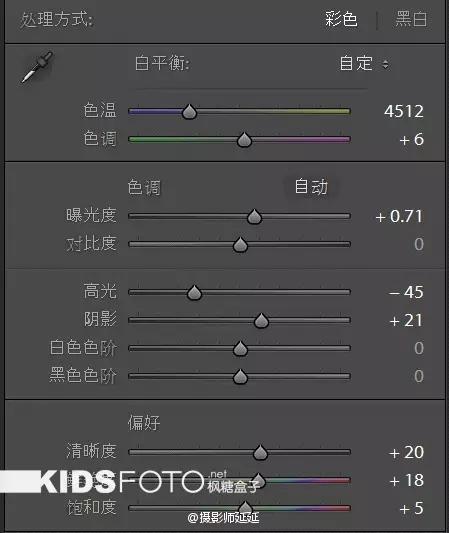Click the 曝光度 value +0.71 field
Screen dimensions: 449x533
[x=399, y=217]
